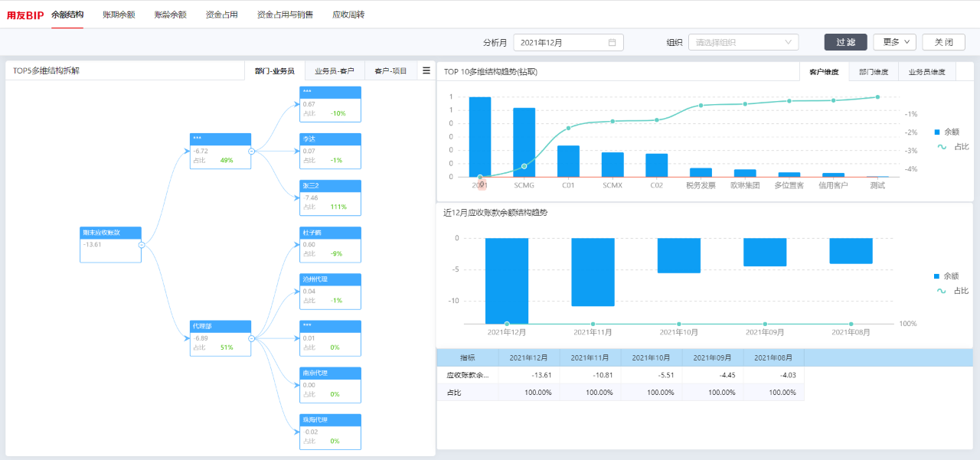Click the 2021年12月 bar in trend chart
The height and width of the screenshot is (460, 980).
click(x=507, y=281)
